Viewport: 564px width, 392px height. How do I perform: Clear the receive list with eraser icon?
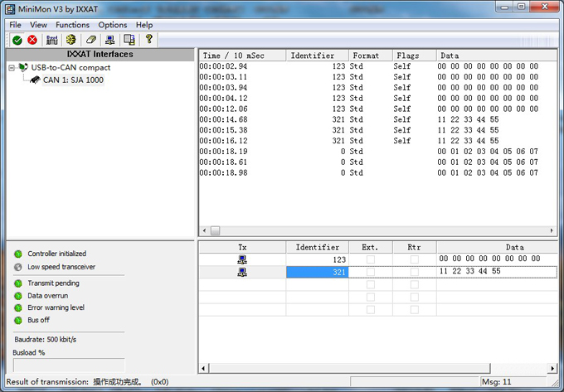pyautogui.click(x=91, y=39)
